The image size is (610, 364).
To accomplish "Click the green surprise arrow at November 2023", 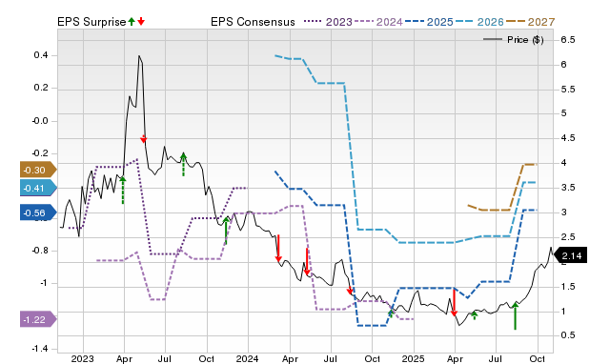I will (226, 231).
